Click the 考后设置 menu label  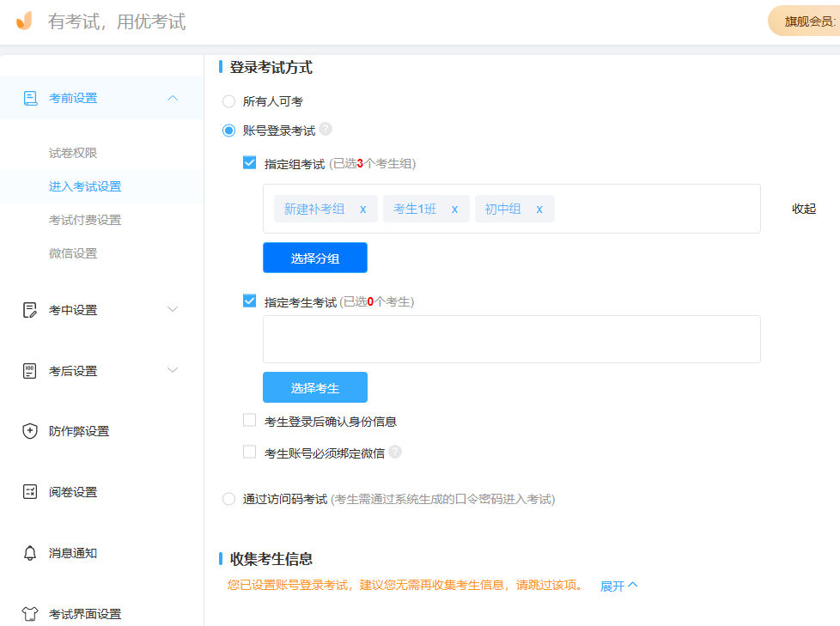pyautogui.click(x=73, y=371)
